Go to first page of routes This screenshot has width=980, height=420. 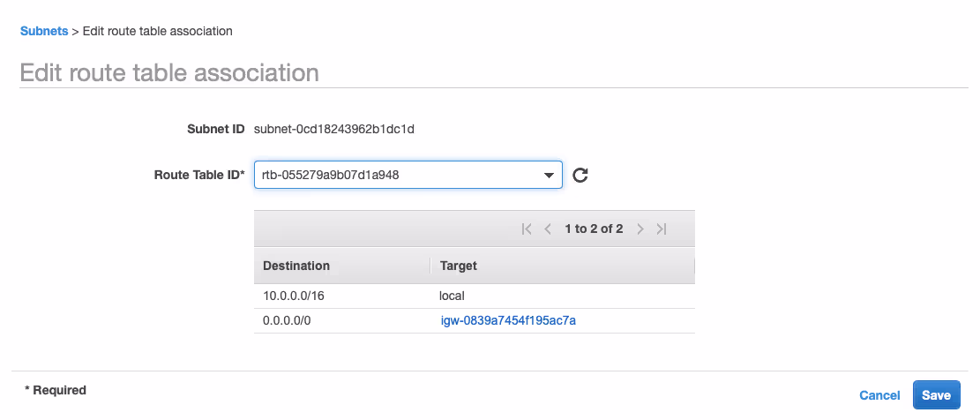(x=527, y=229)
